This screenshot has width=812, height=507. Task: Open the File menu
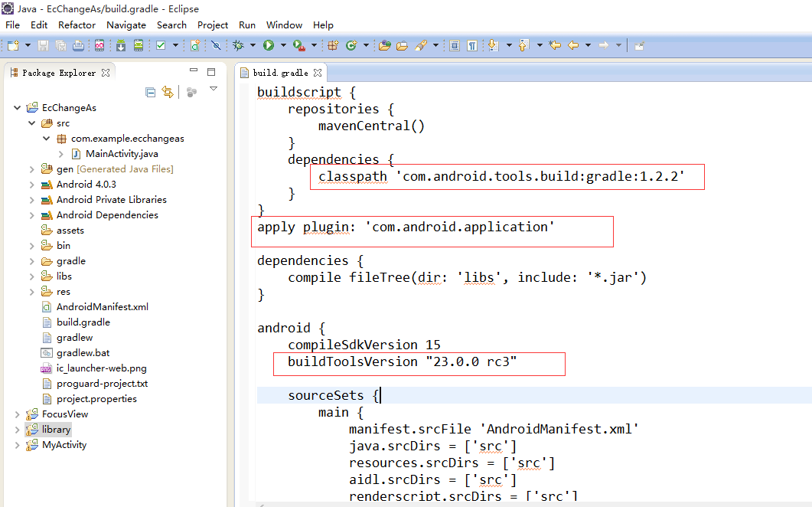12,25
